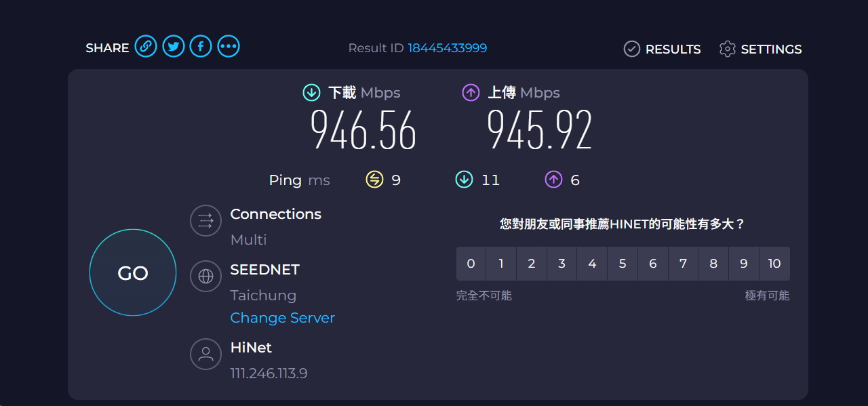This screenshot has width=868, height=406.
Task: Click the yellow idle ping icon
Action: click(x=374, y=180)
